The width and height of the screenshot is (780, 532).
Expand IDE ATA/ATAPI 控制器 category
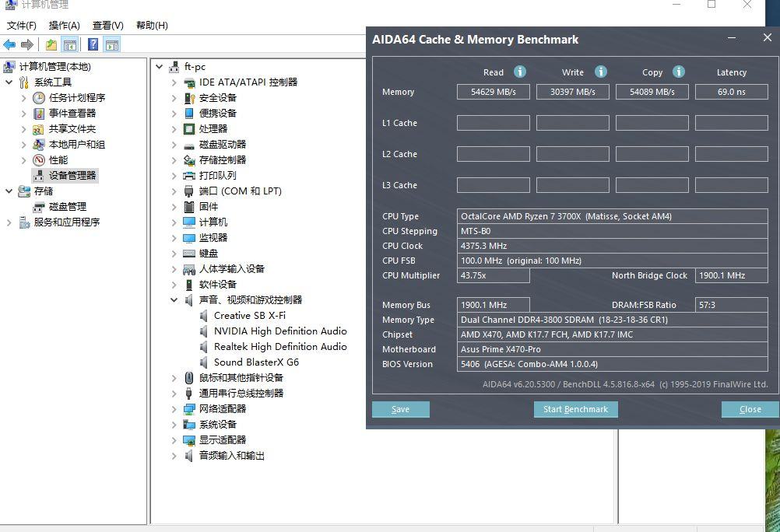point(174,82)
